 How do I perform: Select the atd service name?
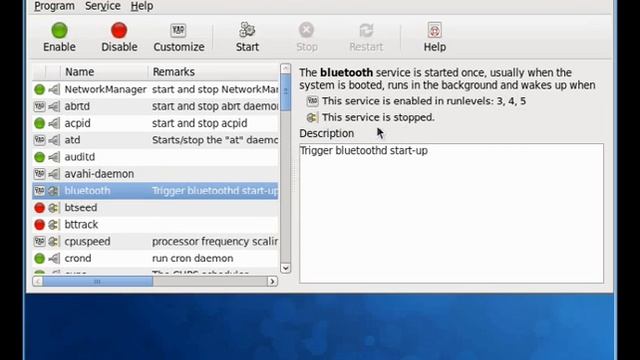point(72,140)
